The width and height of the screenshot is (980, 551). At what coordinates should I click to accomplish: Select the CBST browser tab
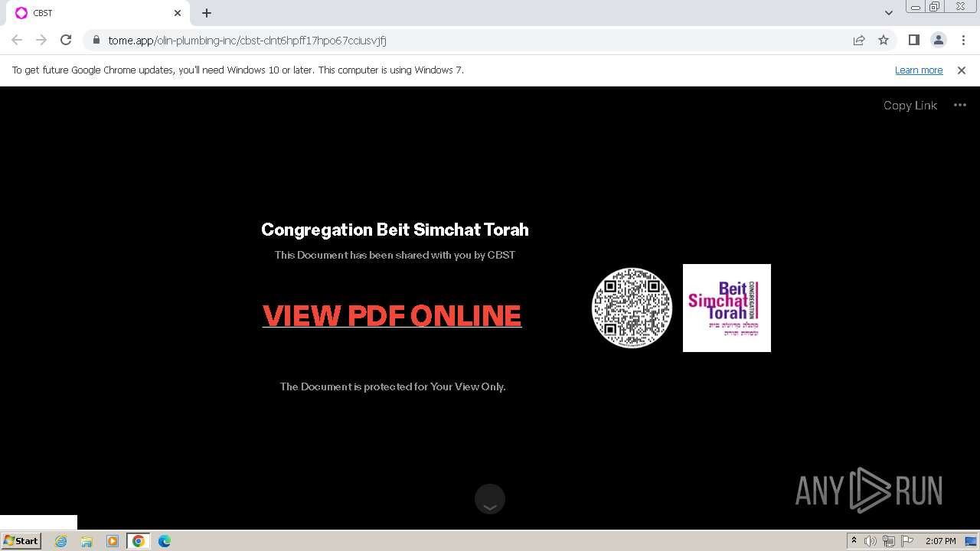[x=98, y=13]
